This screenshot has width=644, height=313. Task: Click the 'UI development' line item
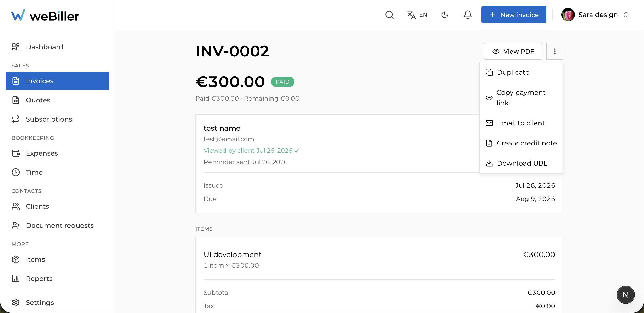232,254
